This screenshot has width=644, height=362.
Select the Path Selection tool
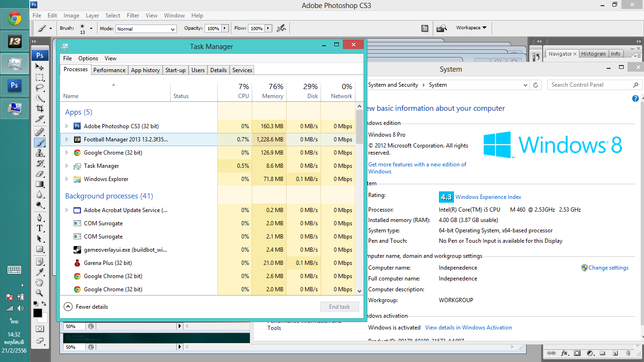[40, 239]
